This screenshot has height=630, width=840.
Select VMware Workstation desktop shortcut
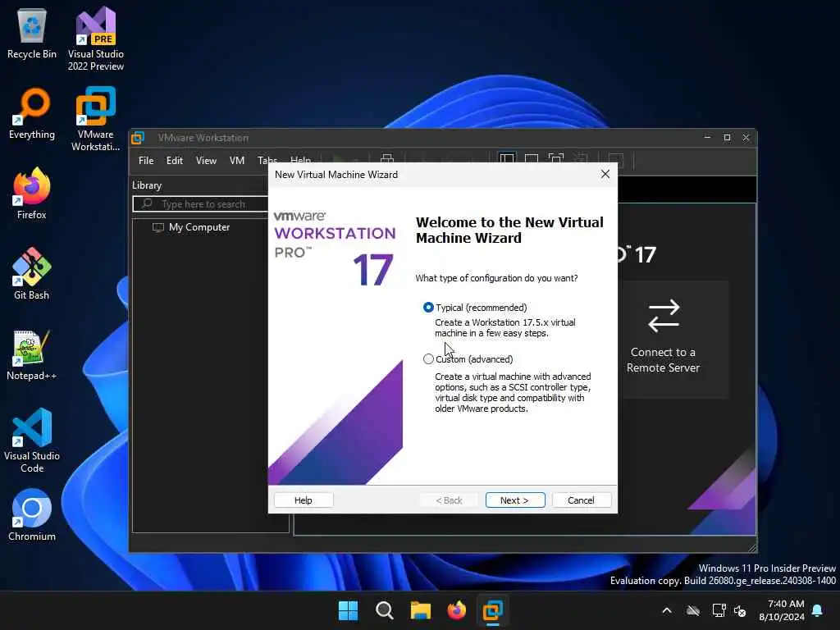pos(96,119)
